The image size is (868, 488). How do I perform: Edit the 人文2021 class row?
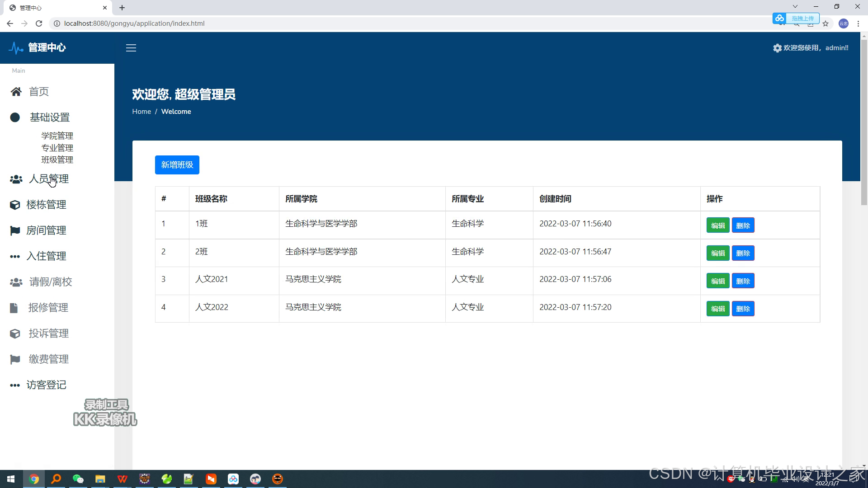pos(717,281)
